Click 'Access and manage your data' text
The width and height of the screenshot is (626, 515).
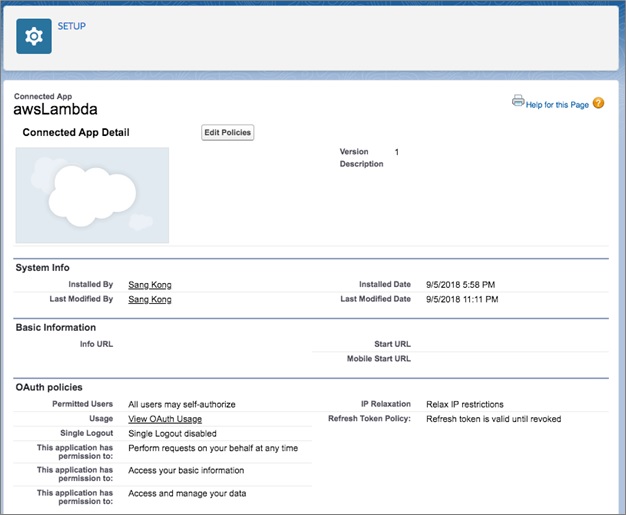click(187, 493)
